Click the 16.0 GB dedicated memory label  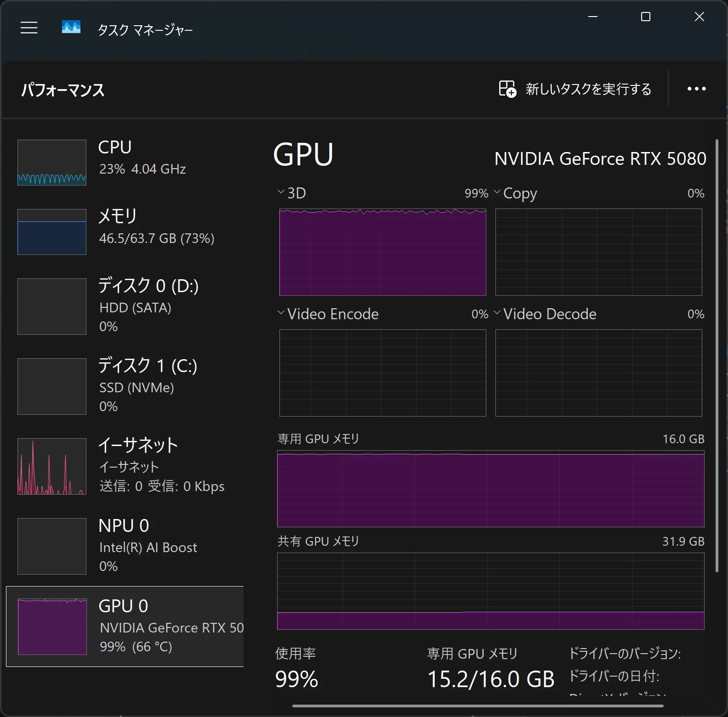pyautogui.click(x=683, y=439)
